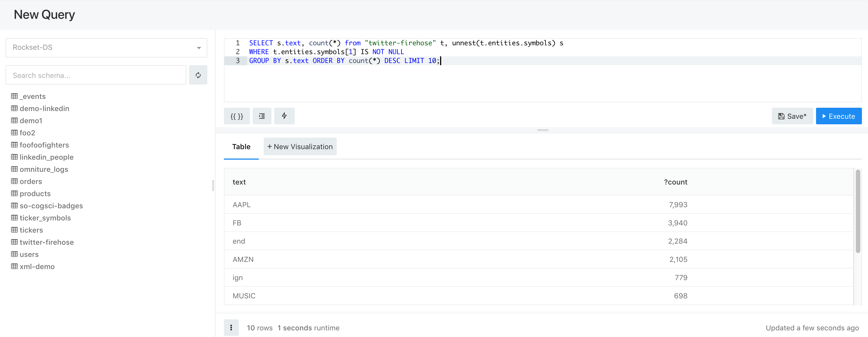This screenshot has width=868, height=337.
Task: Click the Execute button to run query
Action: (x=839, y=116)
